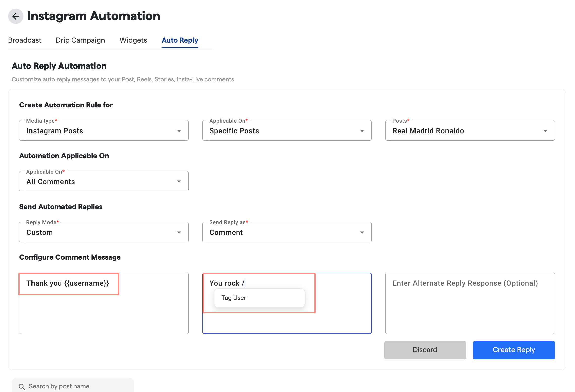575x392 pixels.
Task: Click the chevron on the Media type field
Action: 179,130
